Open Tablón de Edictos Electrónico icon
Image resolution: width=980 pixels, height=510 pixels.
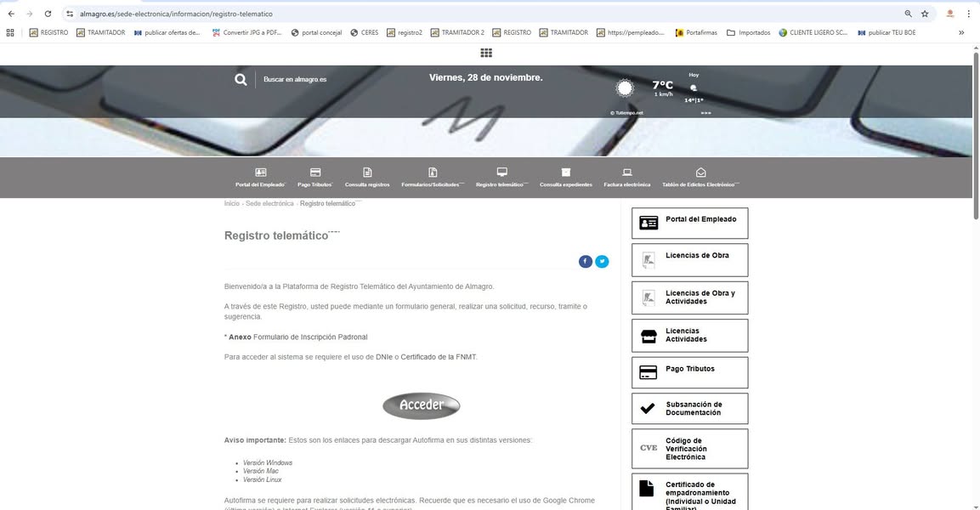[x=700, y=173]
